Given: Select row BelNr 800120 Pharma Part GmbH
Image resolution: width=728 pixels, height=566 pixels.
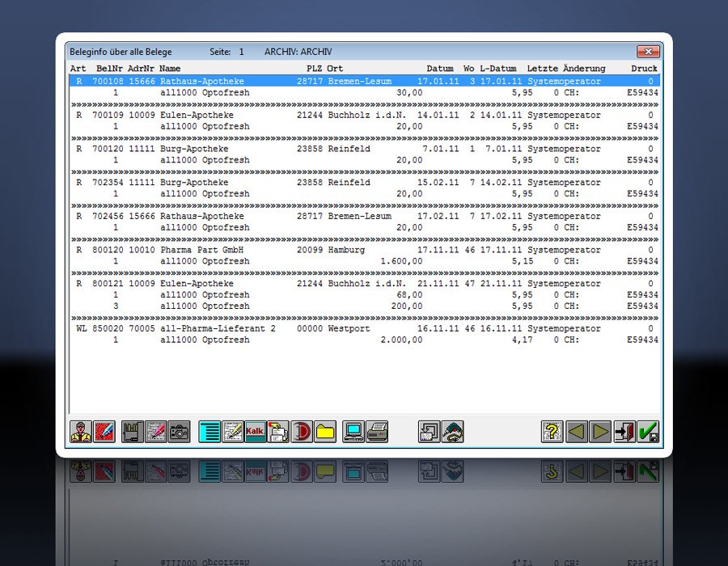Looking at the screenshot, I should pyautogui.click(x=365, y=250).
